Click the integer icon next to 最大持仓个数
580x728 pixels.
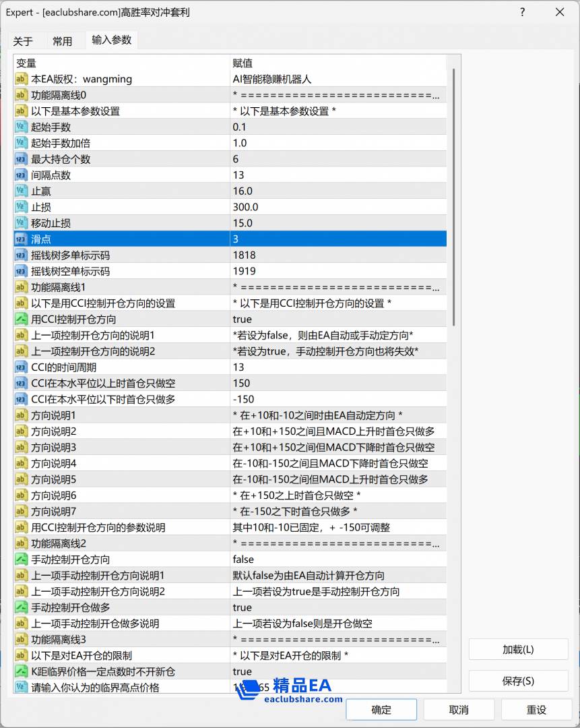click(21, 159)
